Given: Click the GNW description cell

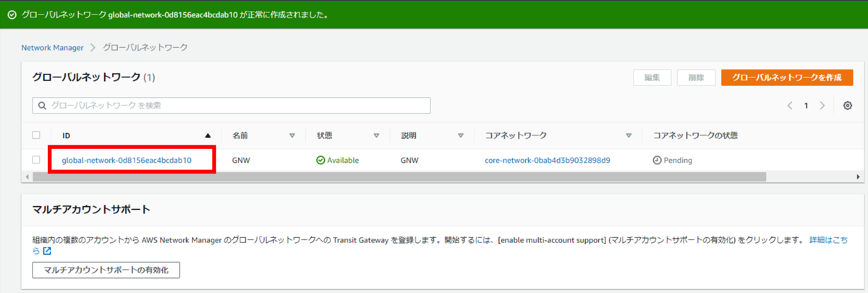Looking at the screenshot, I should coord(409,160).
